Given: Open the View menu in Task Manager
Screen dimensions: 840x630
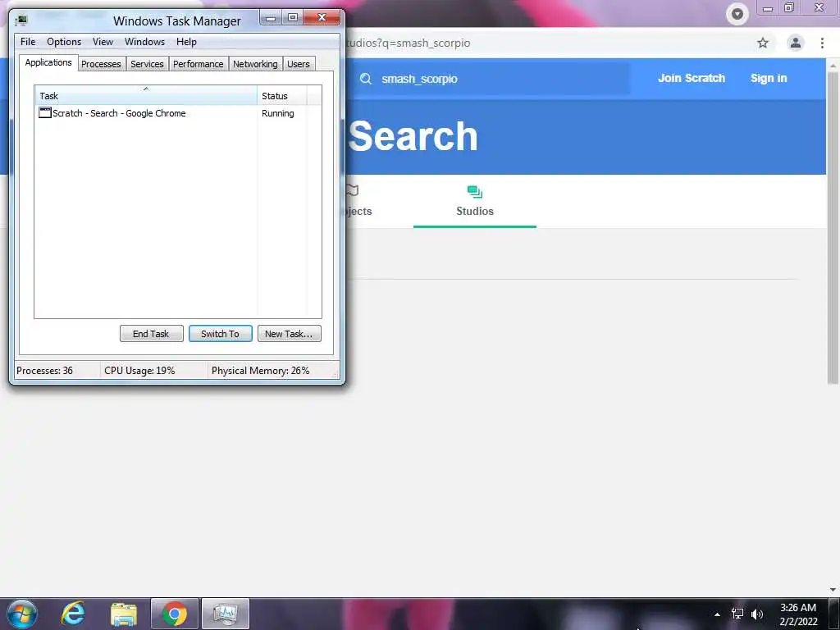Looking at the screenshot, I should click(x=103, y=42).
